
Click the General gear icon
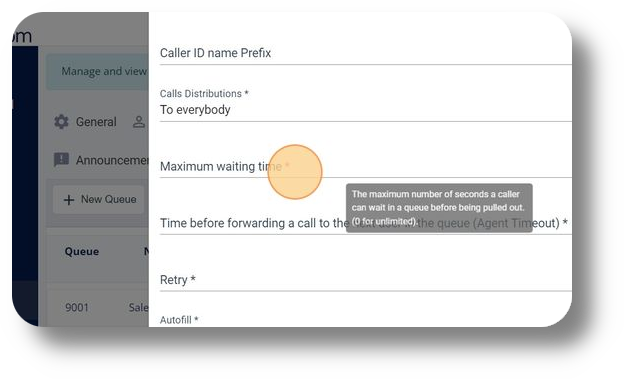61,122
